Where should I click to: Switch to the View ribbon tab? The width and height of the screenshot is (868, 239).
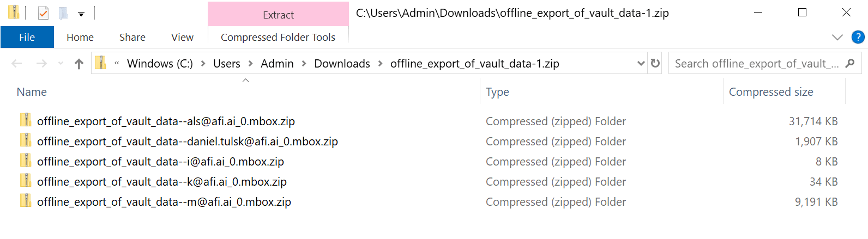182,37
